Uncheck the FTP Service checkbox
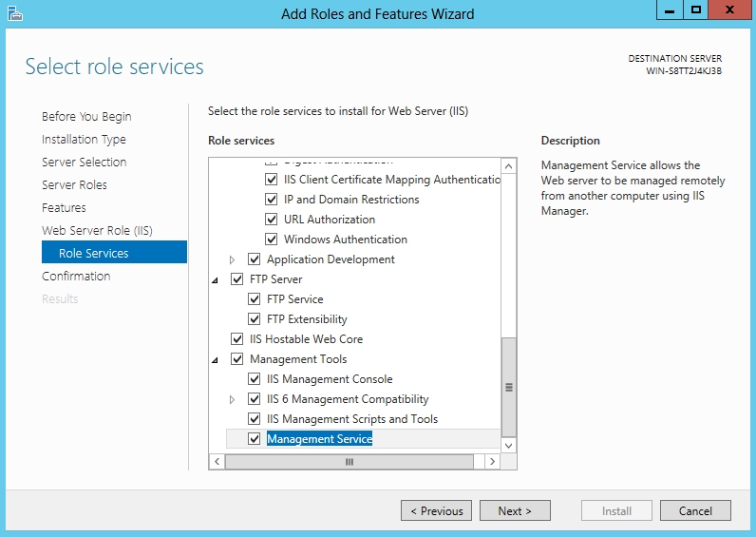The width and height of the screenshot is (756, 537). tap(255, 299)
